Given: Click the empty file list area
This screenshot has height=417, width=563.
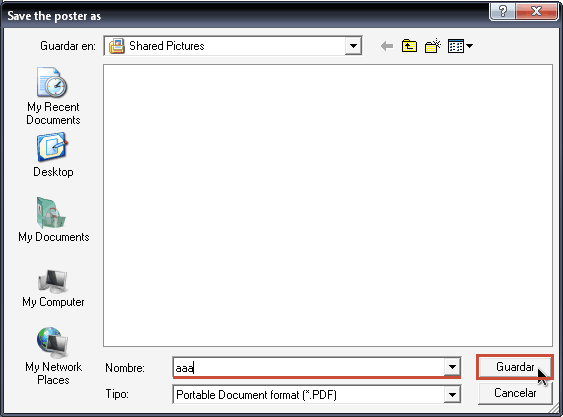Looking at the screenshot, I should [328, 205].
